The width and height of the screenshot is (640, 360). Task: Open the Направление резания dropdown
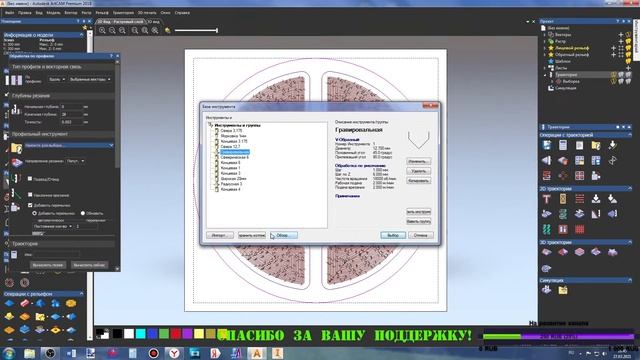coord(76,161)
